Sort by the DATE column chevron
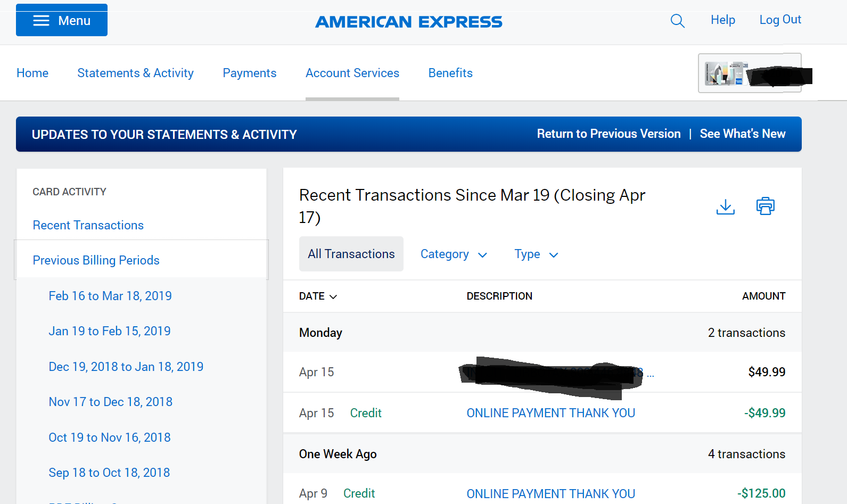 [333, 296]
